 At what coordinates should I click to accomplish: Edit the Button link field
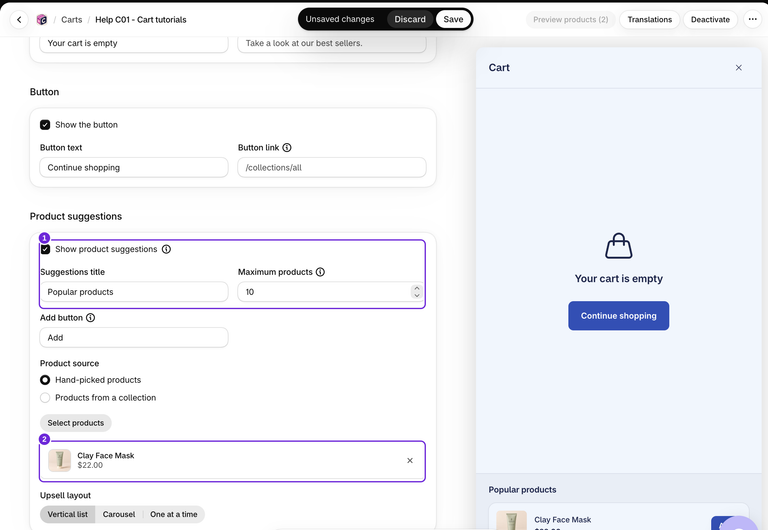[x=332, y=168]
